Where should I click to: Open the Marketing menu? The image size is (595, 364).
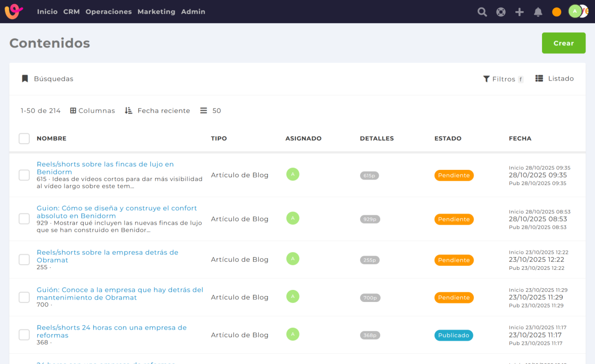pyautogui.click(x=156, y=12)
